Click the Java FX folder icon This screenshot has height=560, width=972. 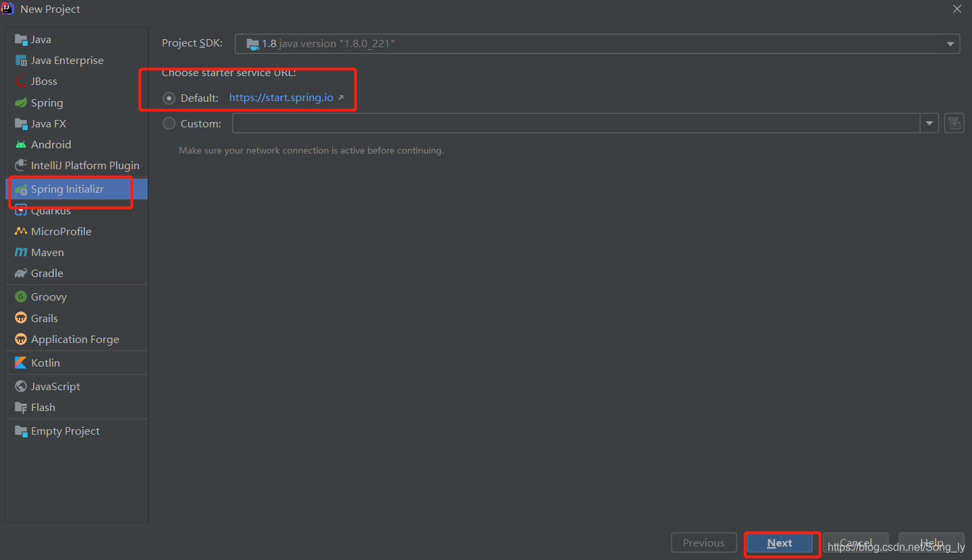(20, 123)
